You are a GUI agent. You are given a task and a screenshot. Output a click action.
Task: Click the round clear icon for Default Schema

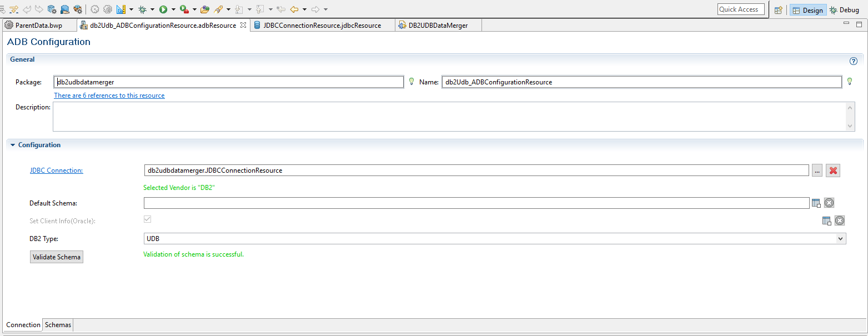(x=829, y=203)
